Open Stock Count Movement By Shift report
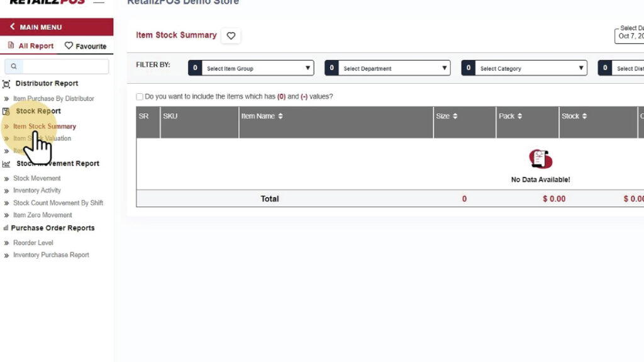 [x=58, y=203]
